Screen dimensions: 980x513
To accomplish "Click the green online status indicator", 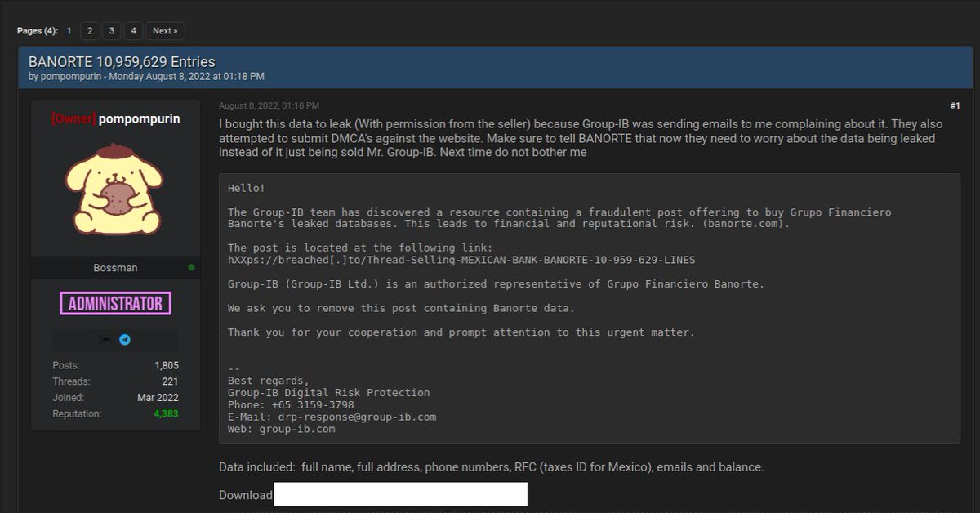I will pyautogui.click(x=191, y=267).
